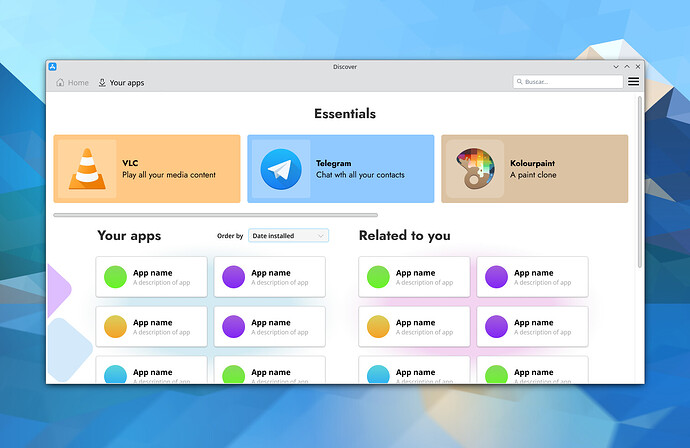This screenshot has height=448, width=690.
Task: Click the Related to you heading
Action: point(405,236)
